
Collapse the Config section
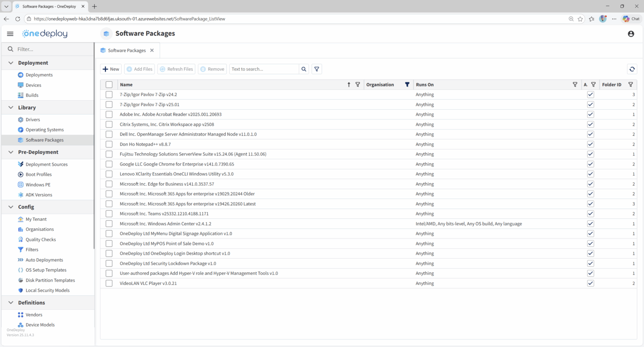11,207
